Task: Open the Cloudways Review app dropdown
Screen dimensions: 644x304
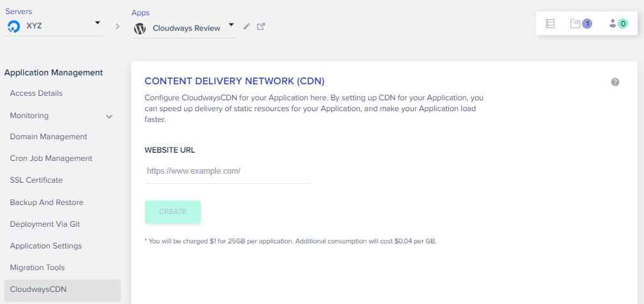Action: [x=231, y=26]
